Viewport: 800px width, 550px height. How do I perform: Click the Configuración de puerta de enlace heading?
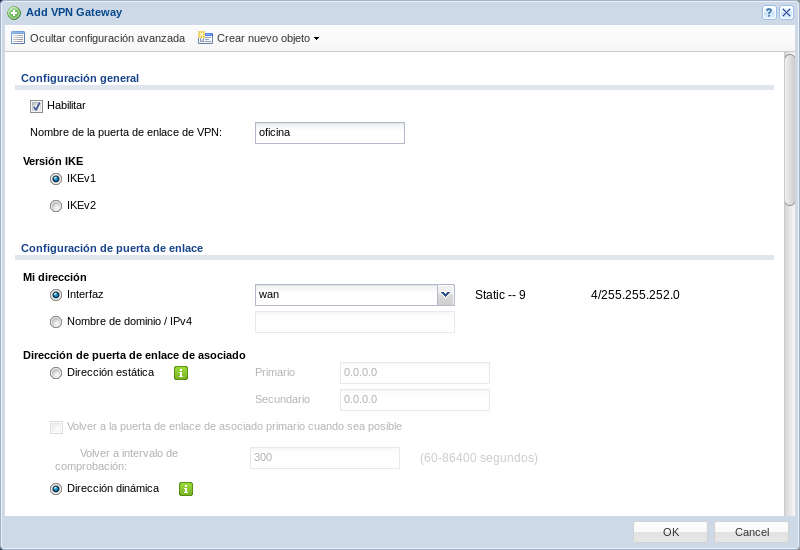[x=112, y=248]
